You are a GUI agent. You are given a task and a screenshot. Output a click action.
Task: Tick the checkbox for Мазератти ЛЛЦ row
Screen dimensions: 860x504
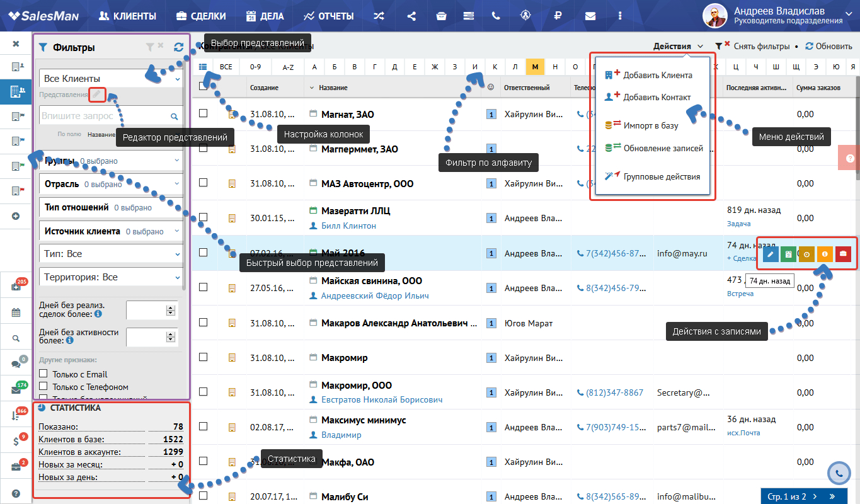tap(203, 217)
